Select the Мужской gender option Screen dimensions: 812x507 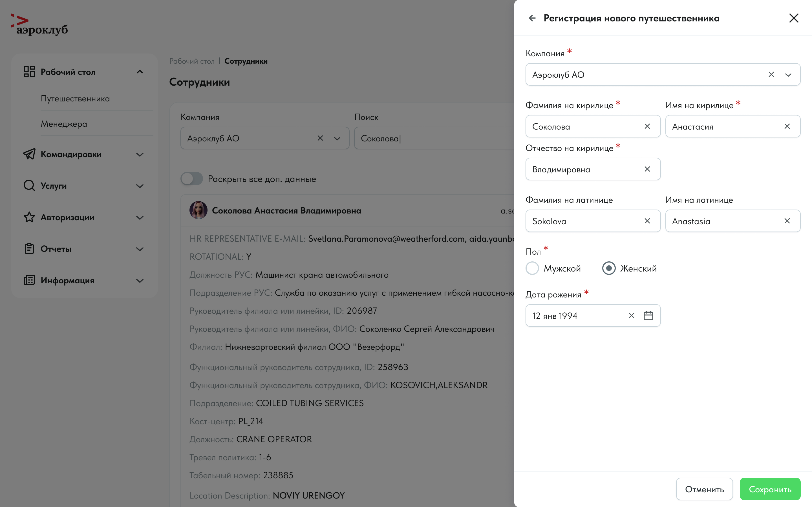[x=533, y=268]
